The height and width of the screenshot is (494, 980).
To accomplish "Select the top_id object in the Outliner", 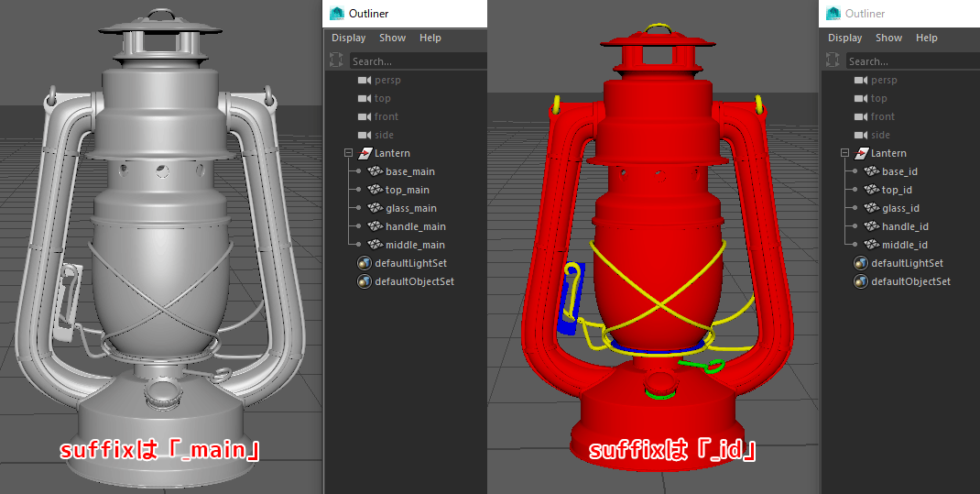I will (x=896, y=190).
